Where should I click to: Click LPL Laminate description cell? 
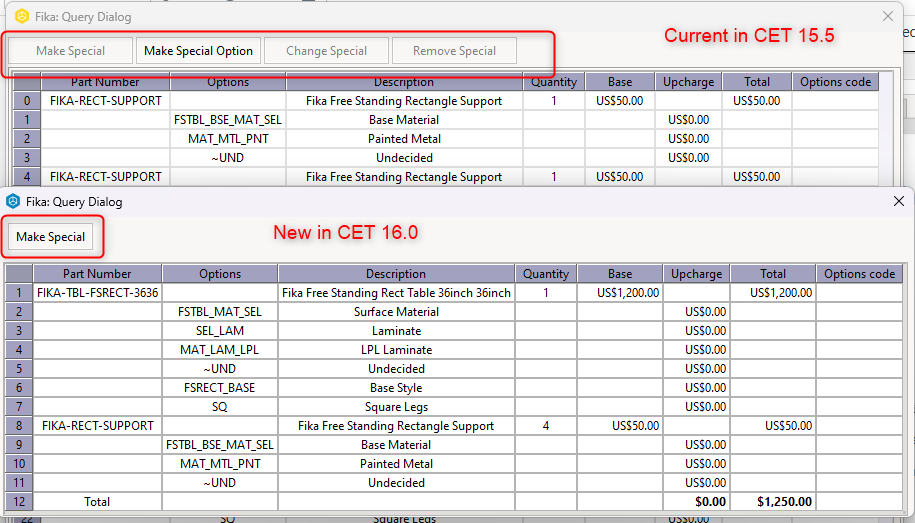[396, 350]
